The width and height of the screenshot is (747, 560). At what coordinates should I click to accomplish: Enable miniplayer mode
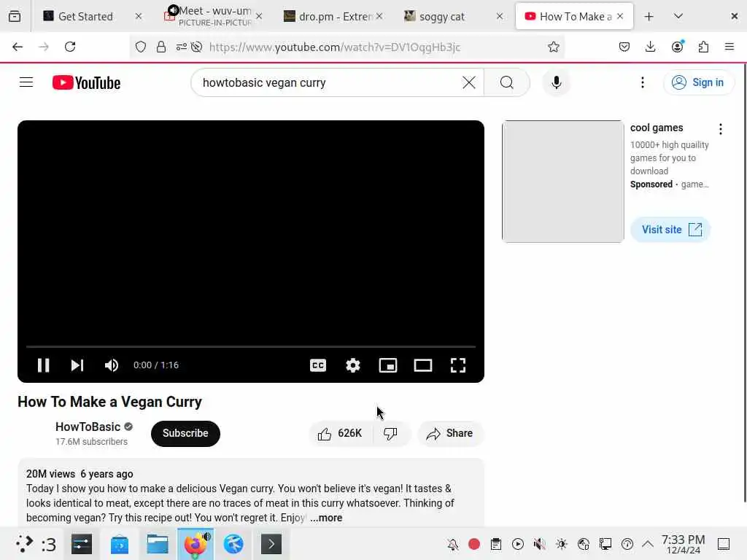388,365
